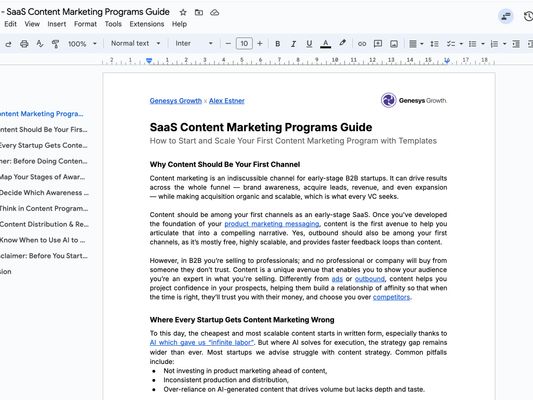Follow the Alex Estner link
533x400 pixels.
227,101
